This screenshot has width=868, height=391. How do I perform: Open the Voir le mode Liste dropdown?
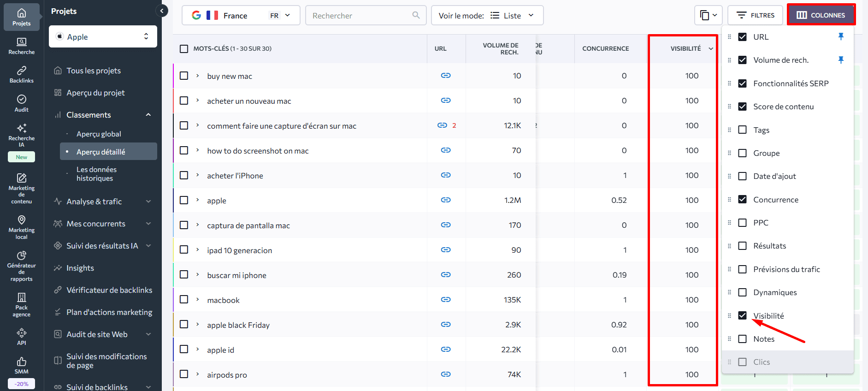coord(487,15)
